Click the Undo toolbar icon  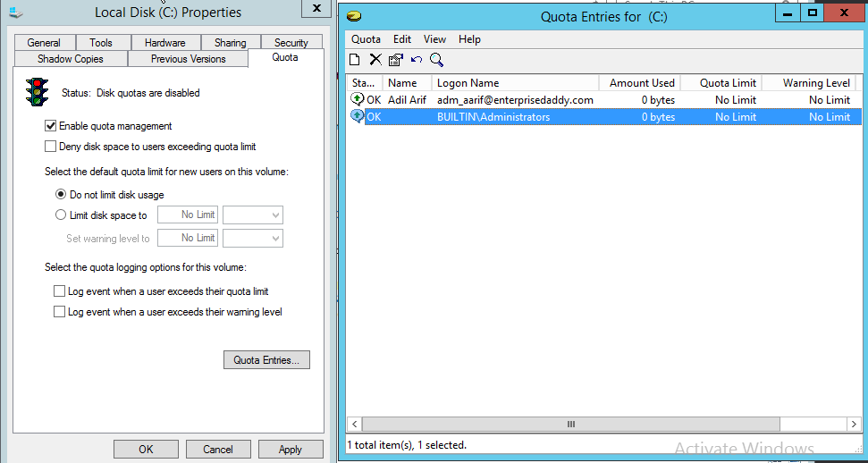click(x=417, y=60)
